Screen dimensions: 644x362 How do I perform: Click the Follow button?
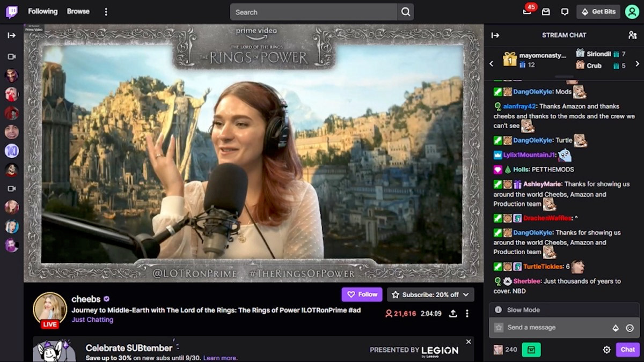point(362,294)
